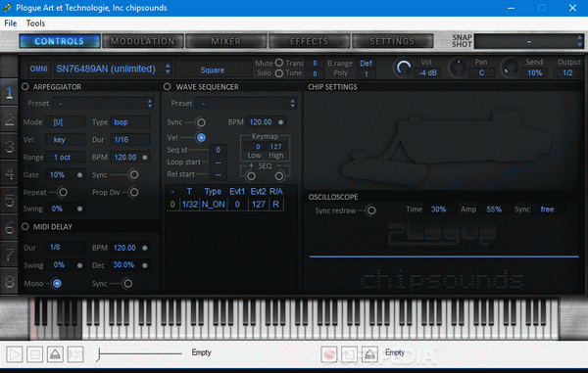Click the Arpeggiator Dur 1/16 field

[x=130, y=140]
